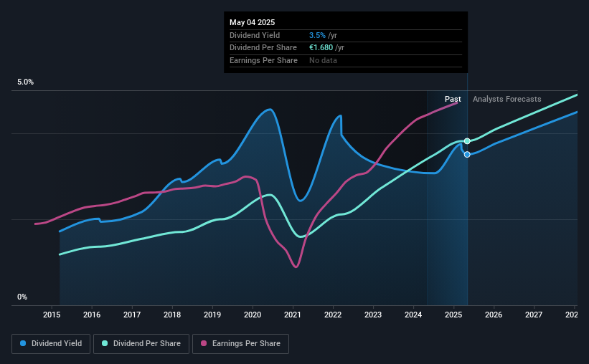Click the 5.0% y-axis label
Image resolution: width=589 pixels, height=364 pixels.
click(25, 82)
